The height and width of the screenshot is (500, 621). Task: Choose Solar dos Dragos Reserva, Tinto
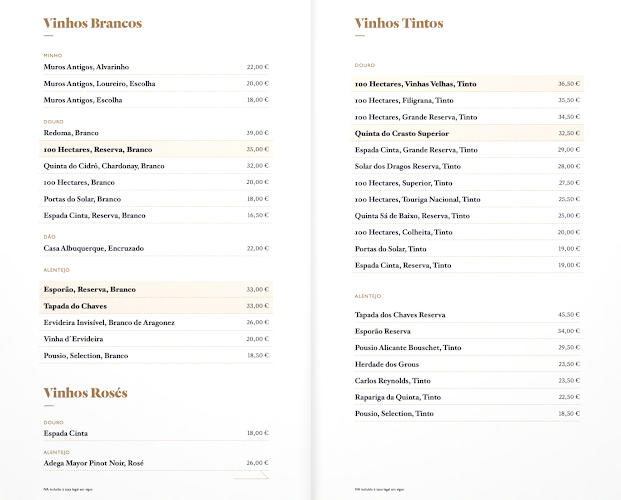408,166
